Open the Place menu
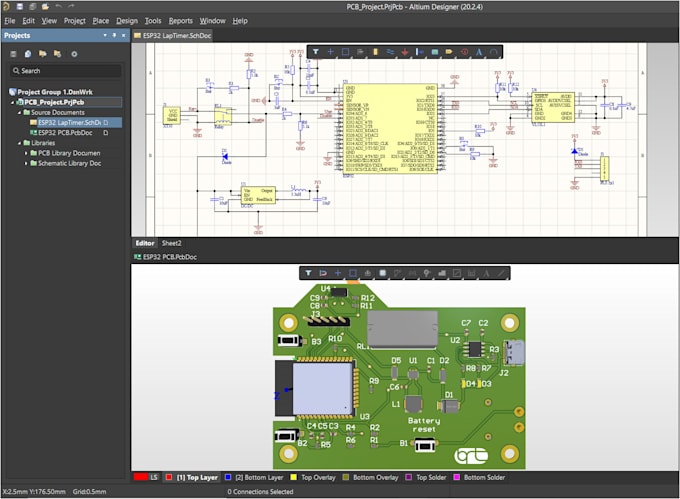This screenshot has width=680, height=499. coord(101,21)
